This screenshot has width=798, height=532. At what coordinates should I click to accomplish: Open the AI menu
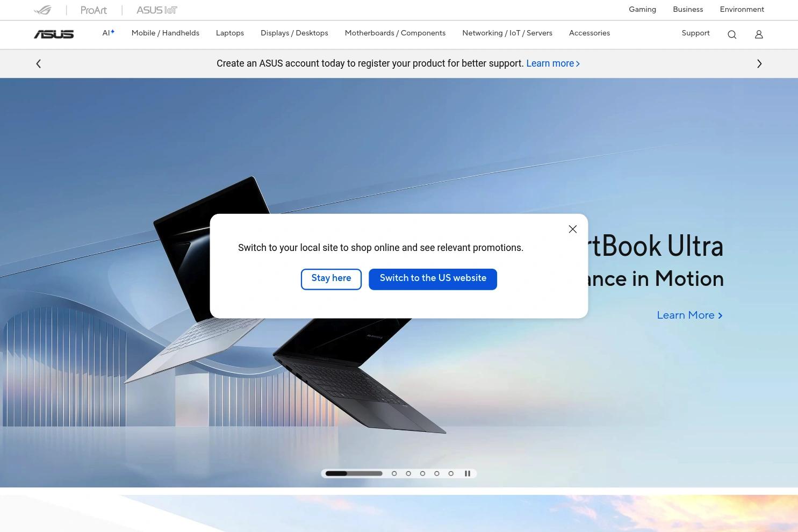click(109, 33)
